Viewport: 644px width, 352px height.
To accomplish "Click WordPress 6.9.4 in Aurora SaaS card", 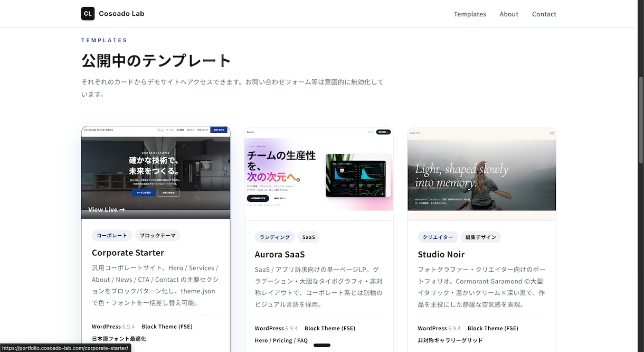I will [276, 328].
